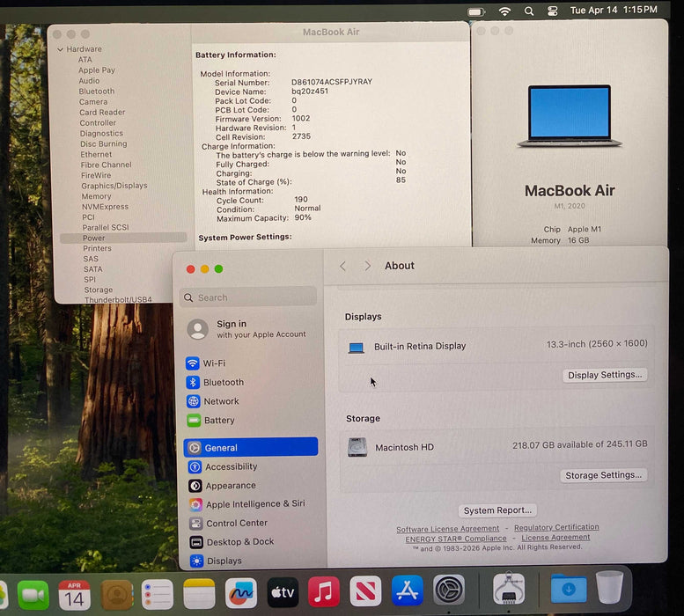Collapse Hardware tree in System Information
Viewport: 684px width, 616px height.
60,49
